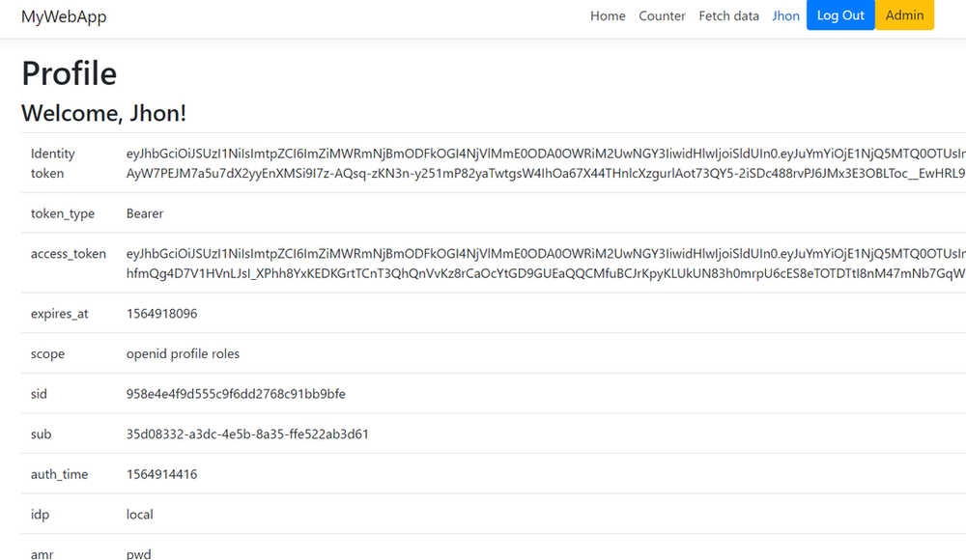
Task: Click the sid value starting with 958e4e4f
Action: (x=236, y=394)
